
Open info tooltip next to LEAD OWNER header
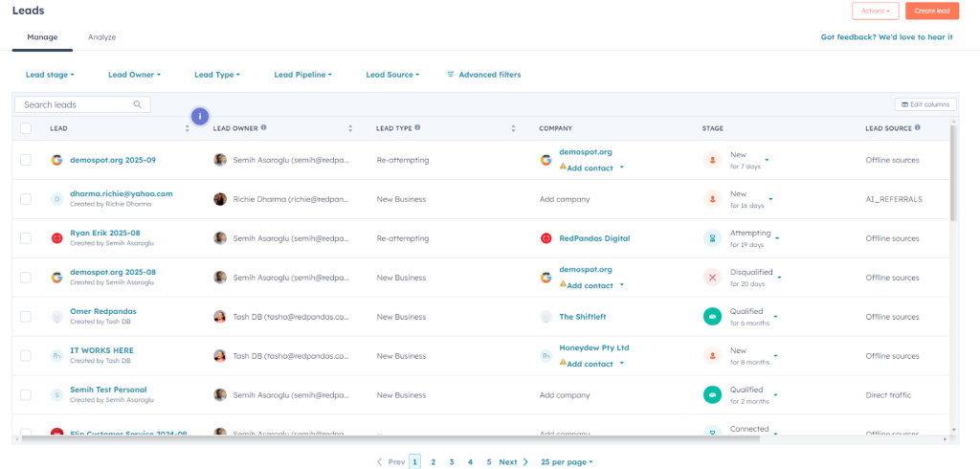click(x=264, y=127)
